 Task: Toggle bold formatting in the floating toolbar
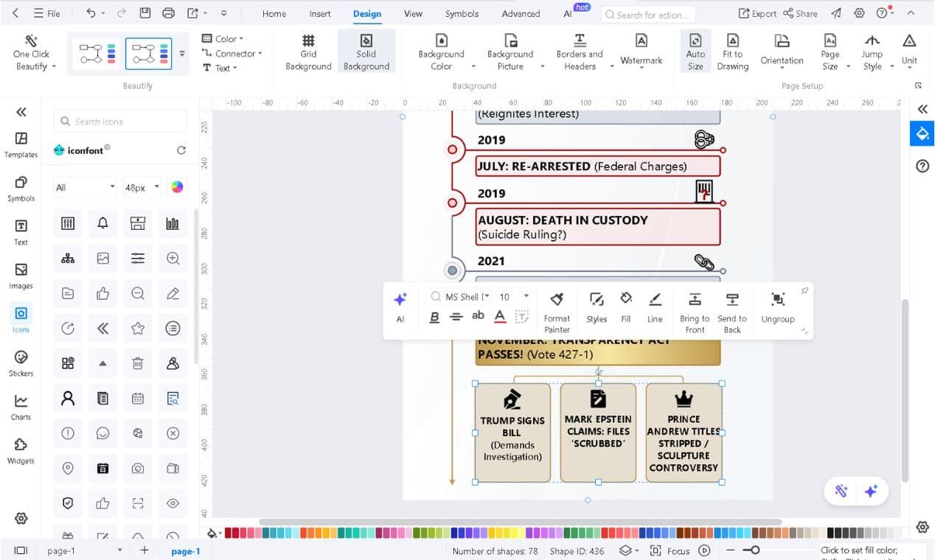(436, 315)
